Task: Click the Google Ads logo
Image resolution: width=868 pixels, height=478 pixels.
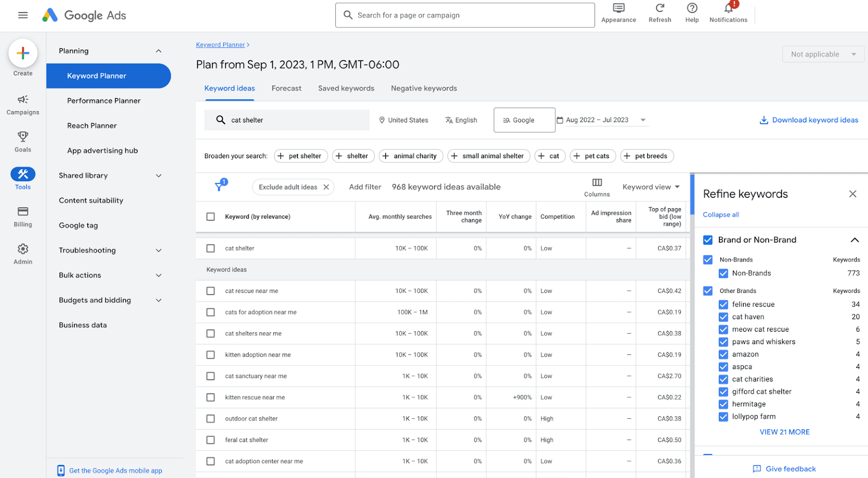Action: 84,15
